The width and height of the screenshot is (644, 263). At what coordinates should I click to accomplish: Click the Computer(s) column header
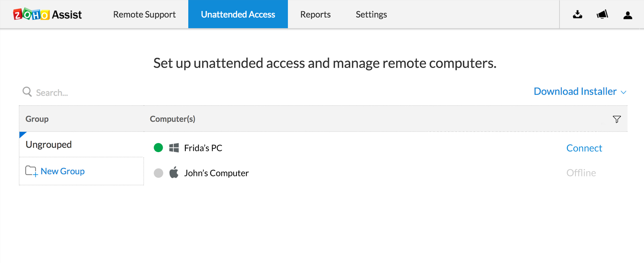coord(173,119)
